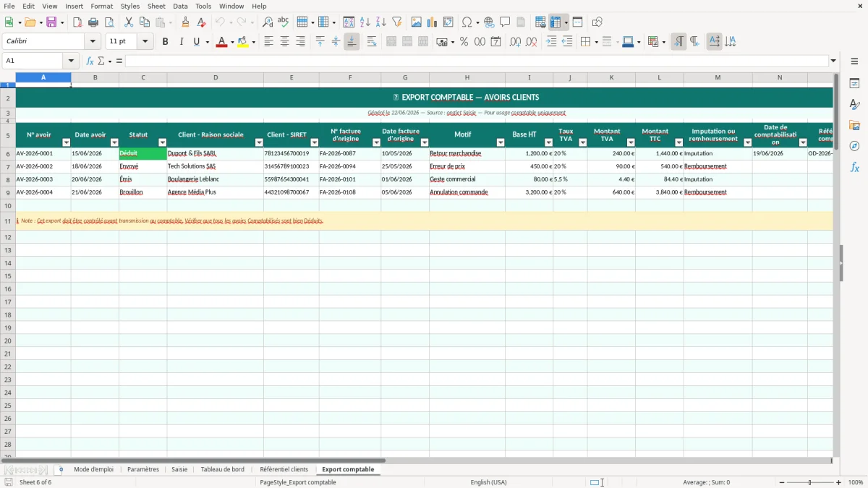This screenshot has height=488, width=868.
Task: Open sidebar Gallery deck icon
Action: (854, 126)
